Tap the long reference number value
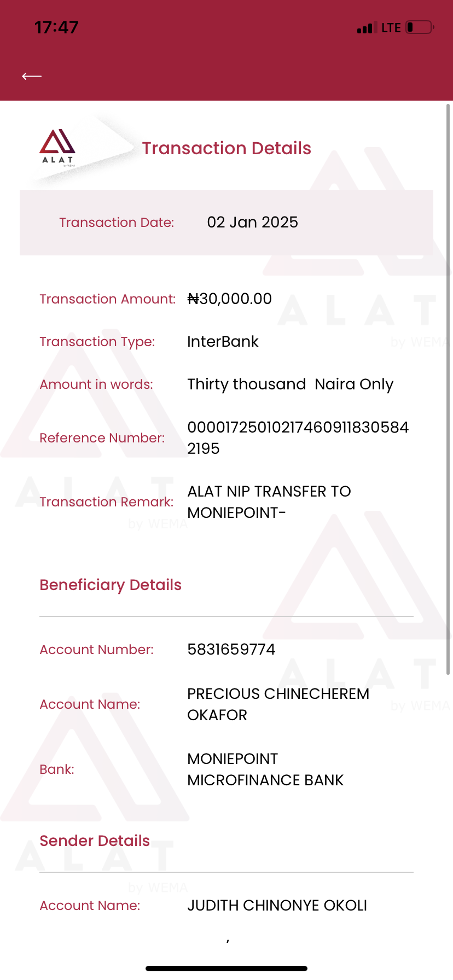The height and width of the screenshot is (980, 453). 298,437
